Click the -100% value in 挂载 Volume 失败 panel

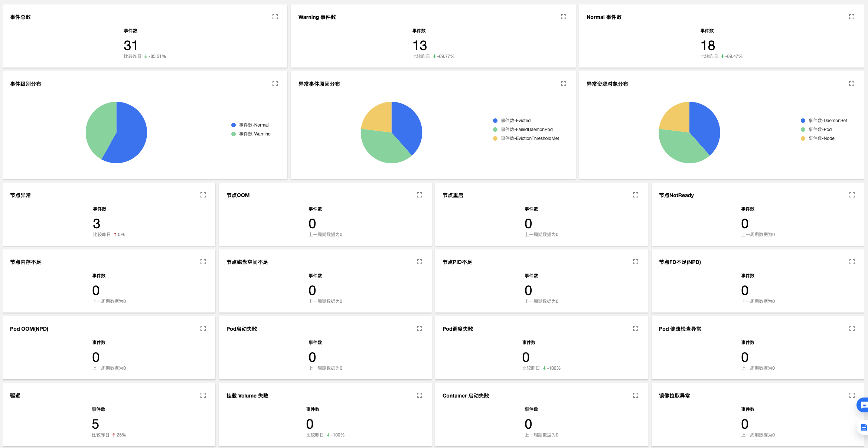coord(337,435)
